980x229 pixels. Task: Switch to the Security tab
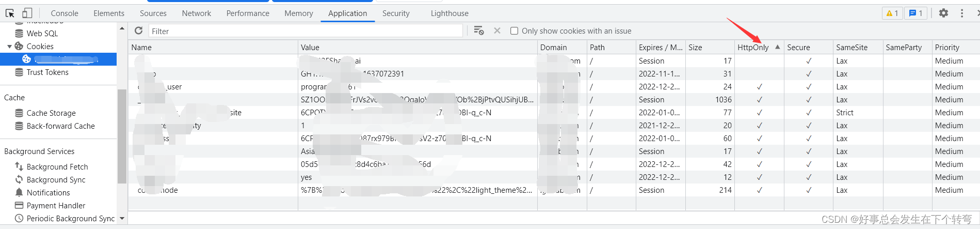pyautogui.click(x=396, y=13)
